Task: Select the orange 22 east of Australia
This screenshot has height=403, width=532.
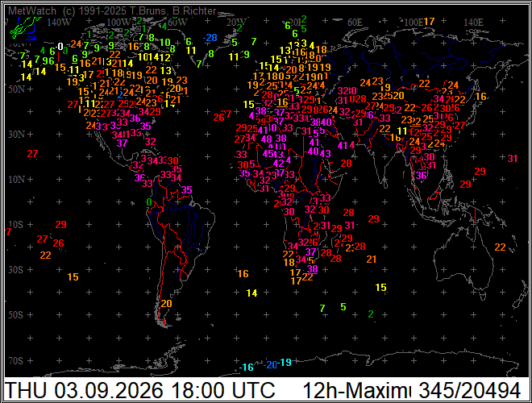Action: 500,247
